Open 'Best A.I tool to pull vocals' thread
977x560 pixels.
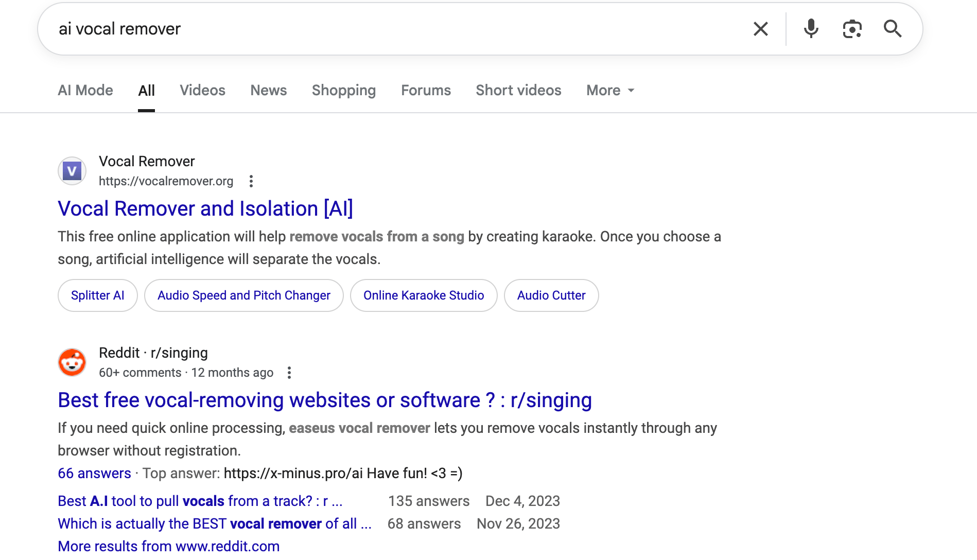[200, 501]
